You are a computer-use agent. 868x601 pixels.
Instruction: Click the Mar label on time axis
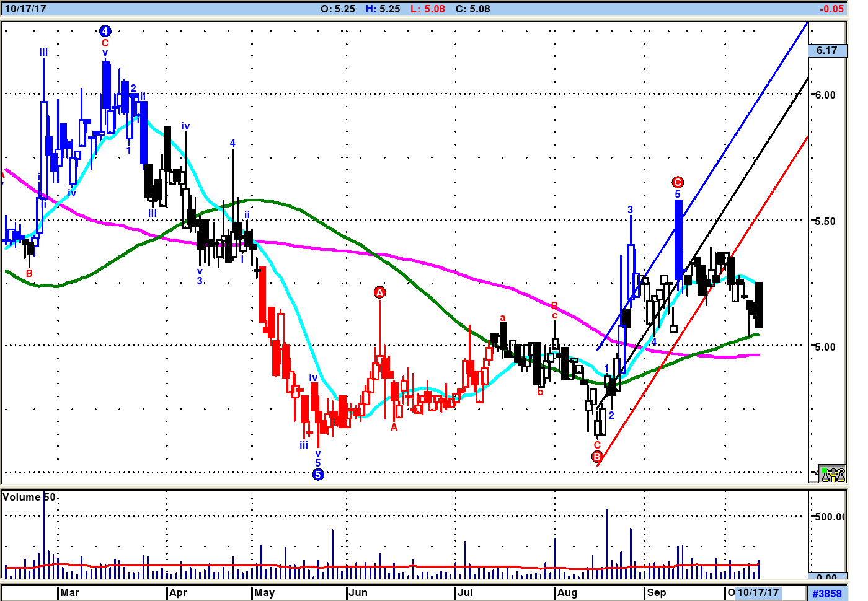tap(69, 592)
